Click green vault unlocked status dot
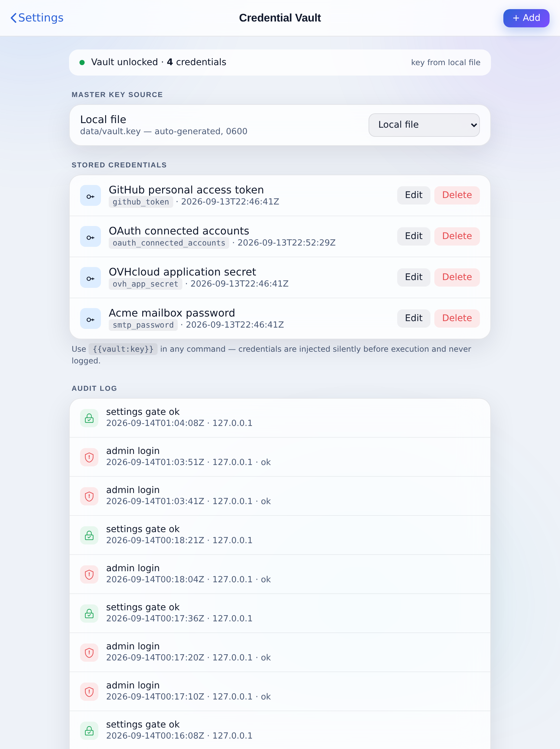This screenshot has height=749, width=560. pyautogui.click(x=82, y=62)
